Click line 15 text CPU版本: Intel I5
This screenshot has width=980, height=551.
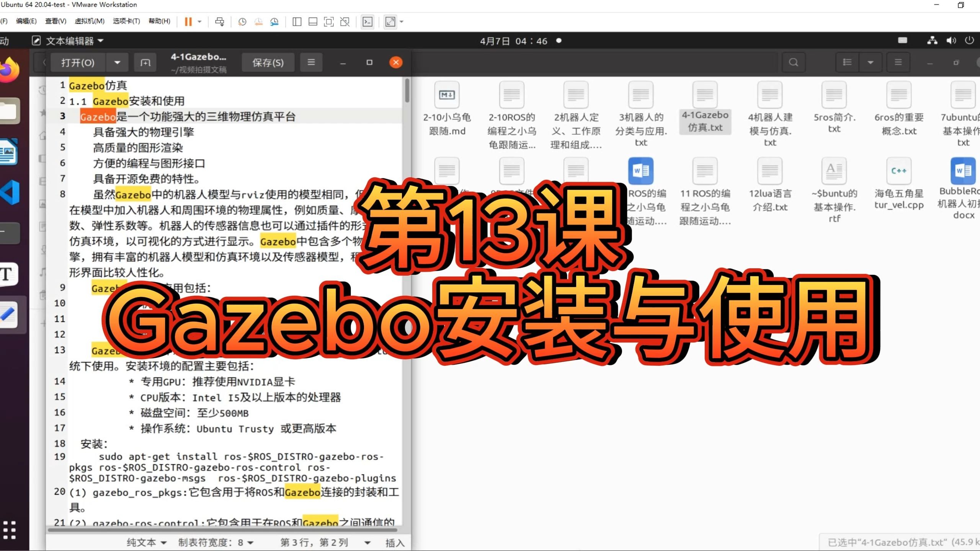click(x=240, y=397)
